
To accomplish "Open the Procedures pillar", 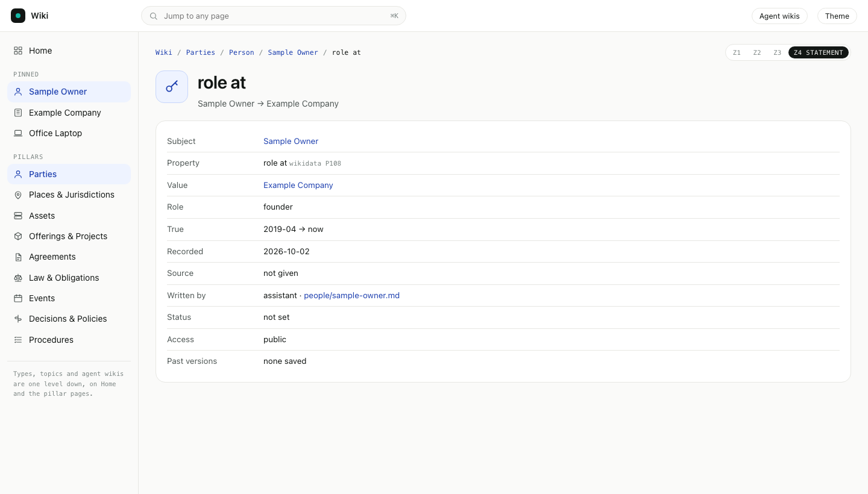I will coord(69,340).
